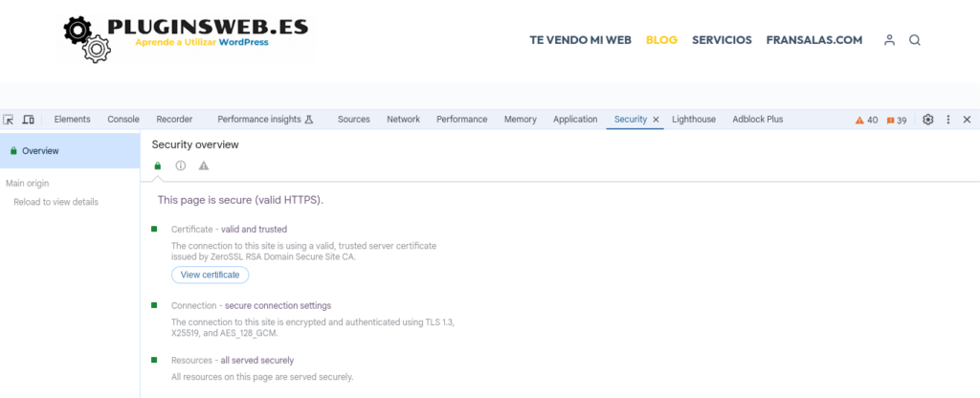
Task: Select the info circle icon in Security overview
Action: click(181, 166)
